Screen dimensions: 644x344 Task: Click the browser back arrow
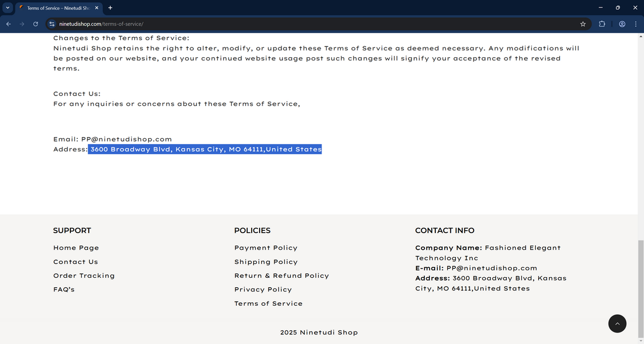(9, 24)
